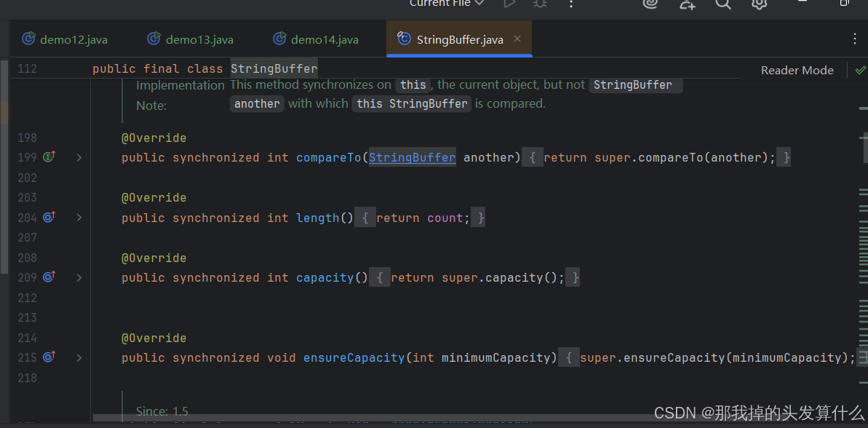
Task: Click the overrides gutter icon for ensureCapacity
Action: click(x=49, y=357)
